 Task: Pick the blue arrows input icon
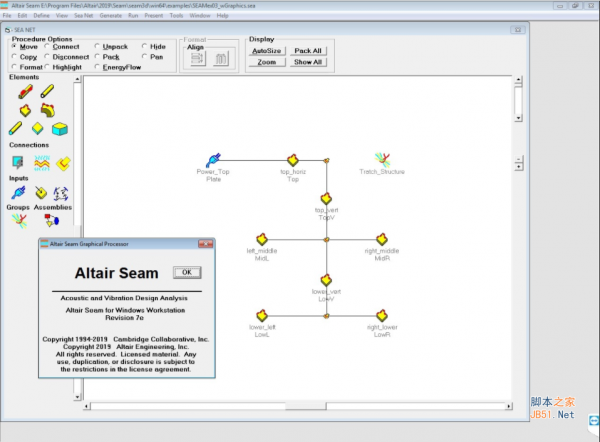pos(61,194)
